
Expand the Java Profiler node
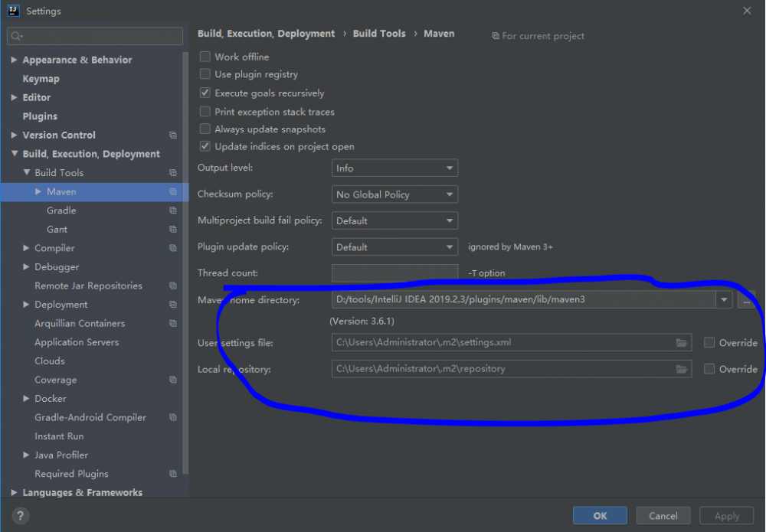point(26,455)
